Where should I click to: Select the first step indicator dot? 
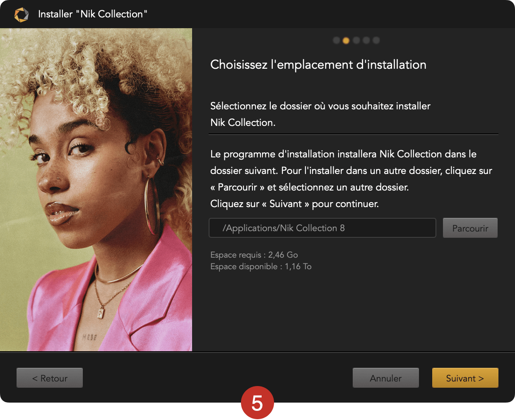coord(337,40)
